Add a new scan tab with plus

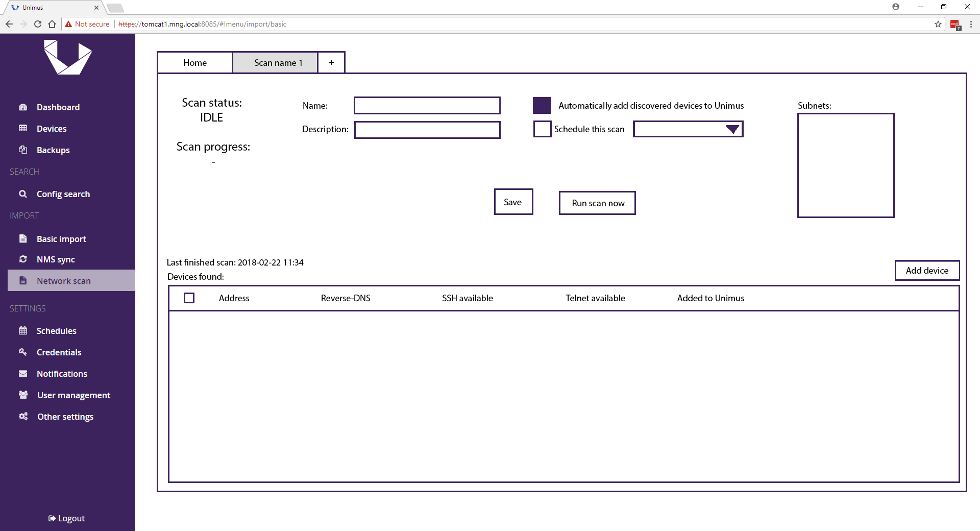tap(331, 62)
